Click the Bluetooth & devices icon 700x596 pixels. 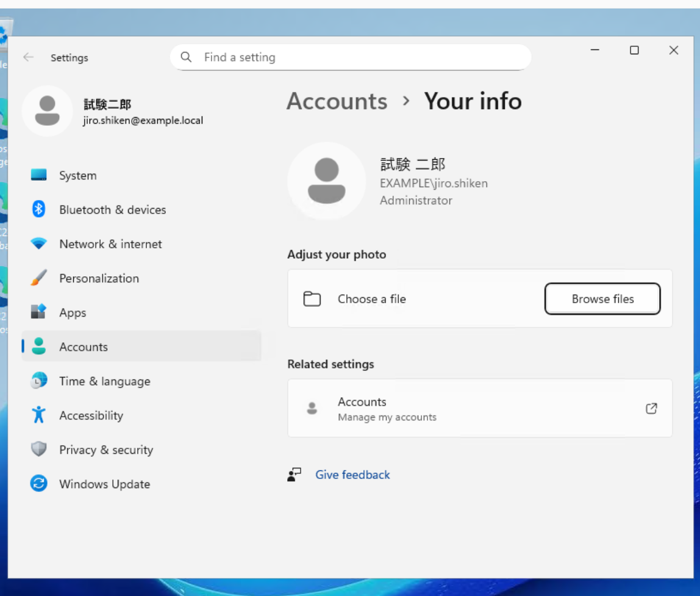coord(39,210)
